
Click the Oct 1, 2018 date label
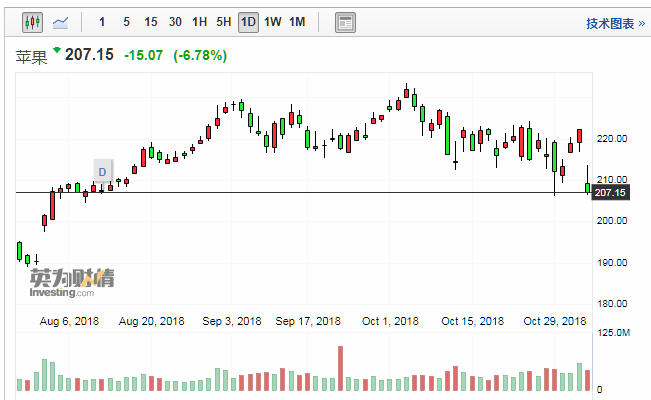pos(391,321)
